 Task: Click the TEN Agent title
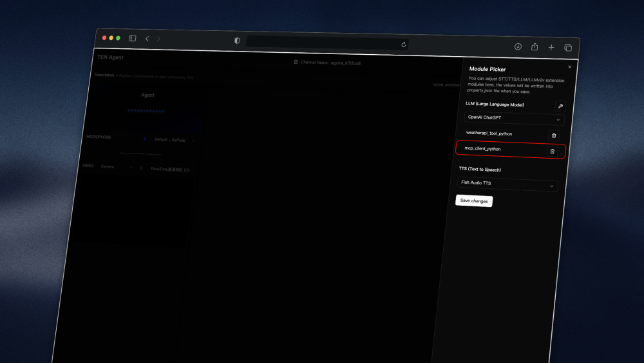tap(110, 57)
